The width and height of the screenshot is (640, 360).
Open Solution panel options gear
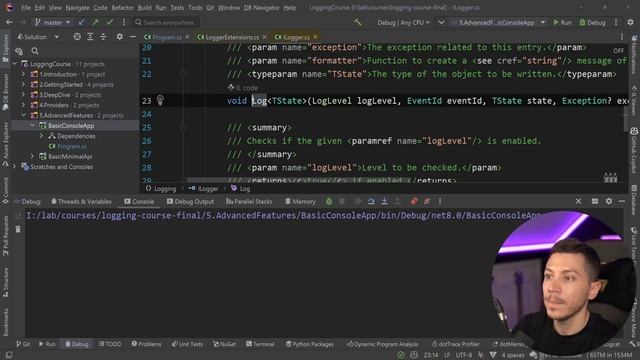pos(119,37)
